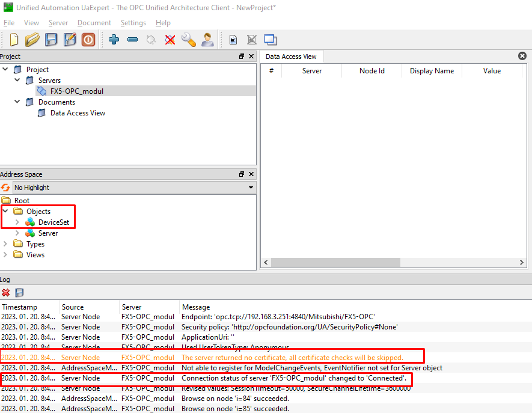Screen dimensions: 532x413
Task: Sort by the Display Name column header
Action: pyautogui.click(x=432, y=70)
